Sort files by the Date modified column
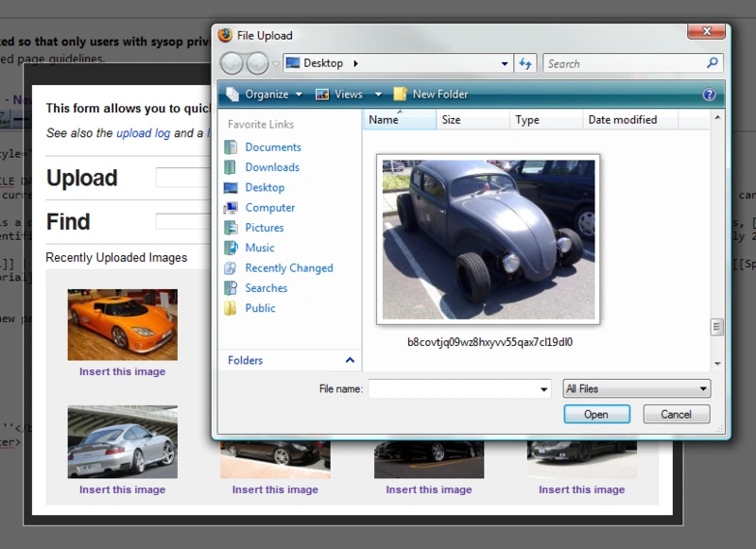The height and width of the screenshot is (549, 756). [622, 120]
